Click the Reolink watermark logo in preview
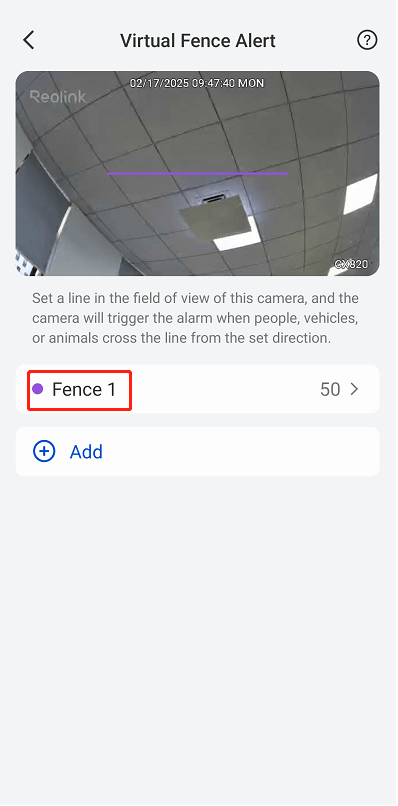The height and width of the screenshot is (806, 398). pyautogui.click(x=58, y=97)
